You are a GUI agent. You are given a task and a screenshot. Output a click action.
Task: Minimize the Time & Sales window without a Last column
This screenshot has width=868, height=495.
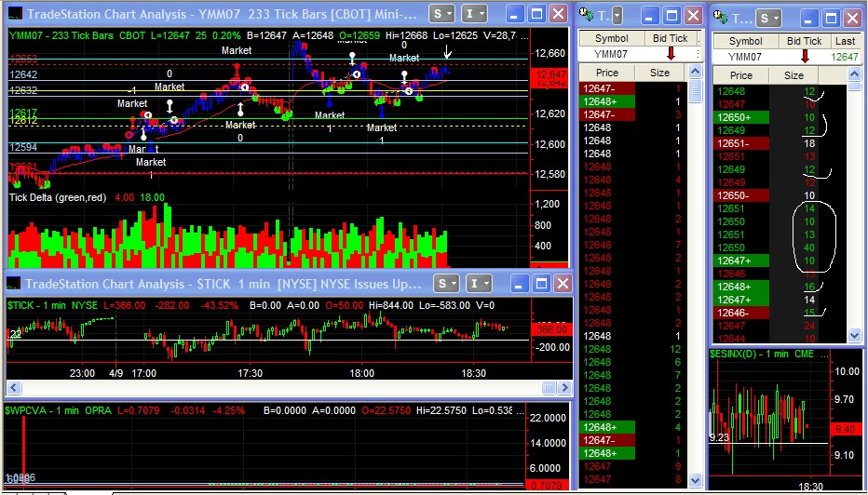[x=650, y=16]
